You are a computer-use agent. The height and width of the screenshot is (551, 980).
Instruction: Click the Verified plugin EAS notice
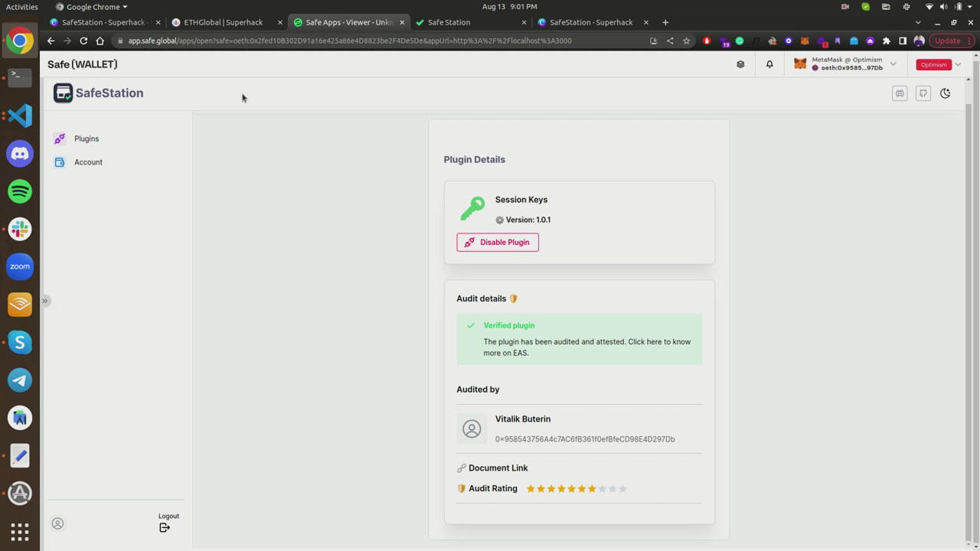tap(580, 339)
